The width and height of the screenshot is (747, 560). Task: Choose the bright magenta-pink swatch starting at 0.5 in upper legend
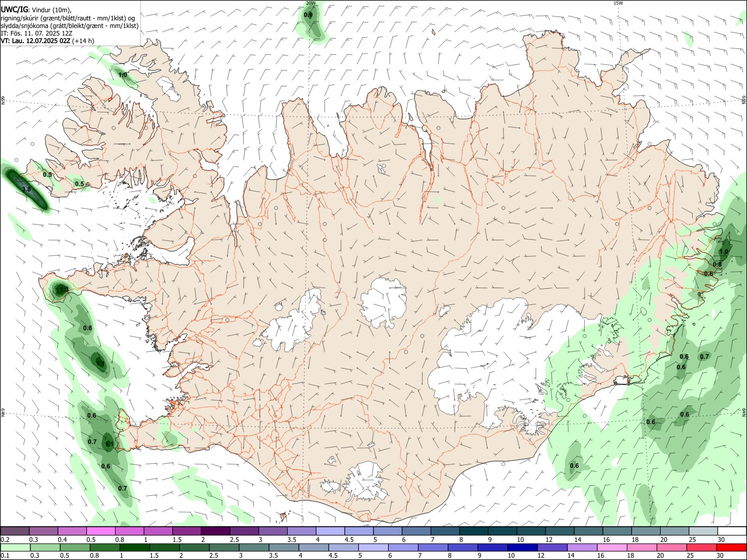pos(100,531)
